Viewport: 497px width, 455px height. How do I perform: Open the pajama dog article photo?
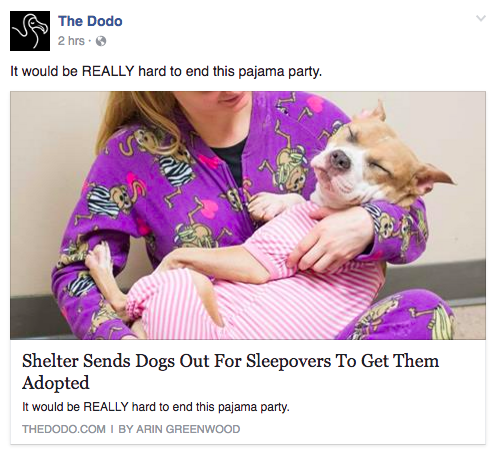(x=248, y=215)
